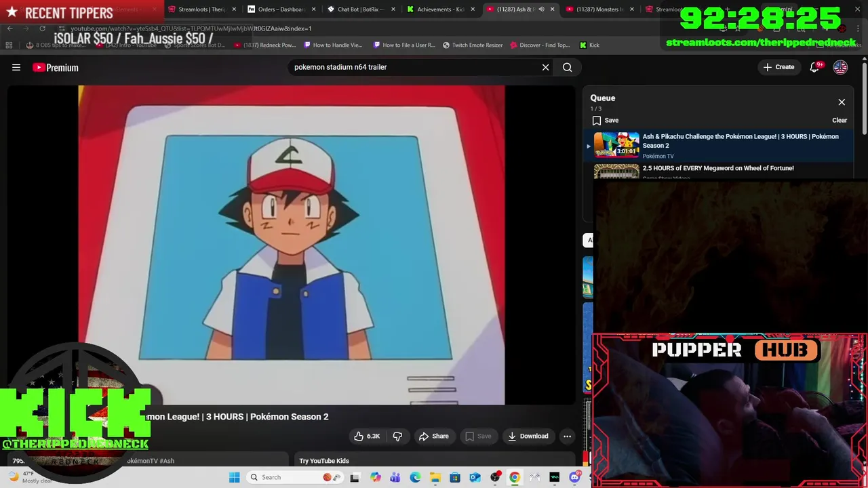
Task: Open the account avatar menu
Action: coord(840,67)
